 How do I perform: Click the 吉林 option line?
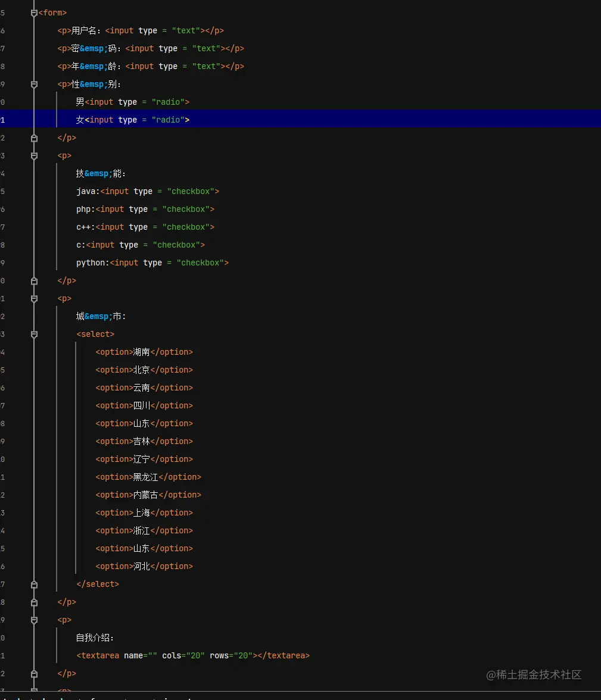tap(144, 442)
